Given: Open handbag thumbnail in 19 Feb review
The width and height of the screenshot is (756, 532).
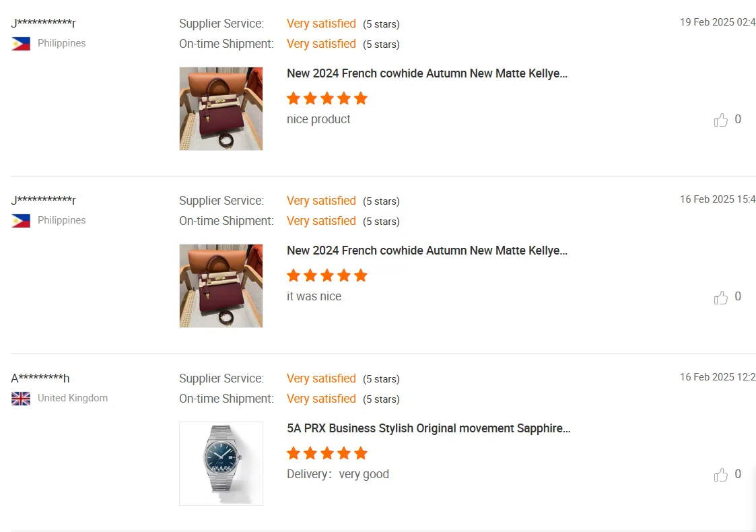Looking at the screenshot, I should point(221,108).
